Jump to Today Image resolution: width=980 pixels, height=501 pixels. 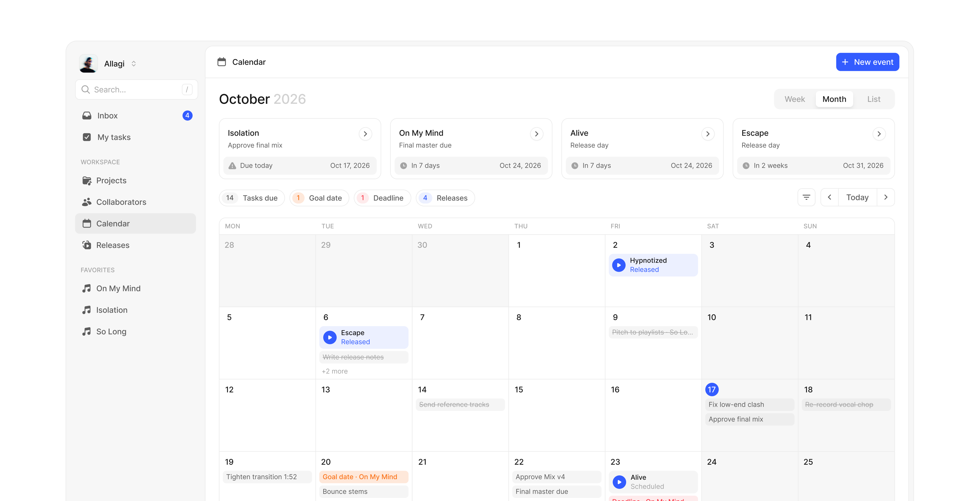857,197
